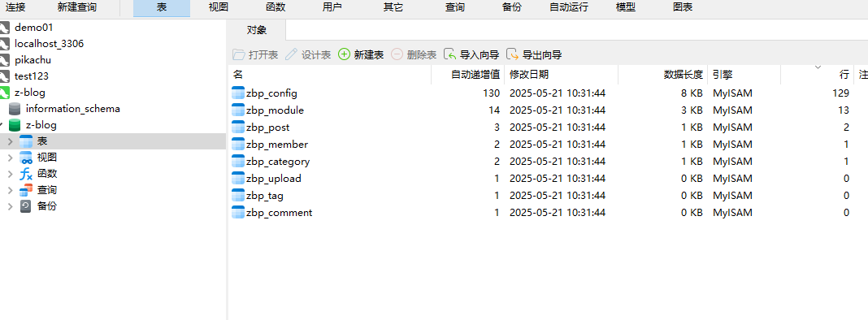Click the 查询 query icon in tree
The image size is (868, 320).
pyautogui.click(x=26, y=190)
